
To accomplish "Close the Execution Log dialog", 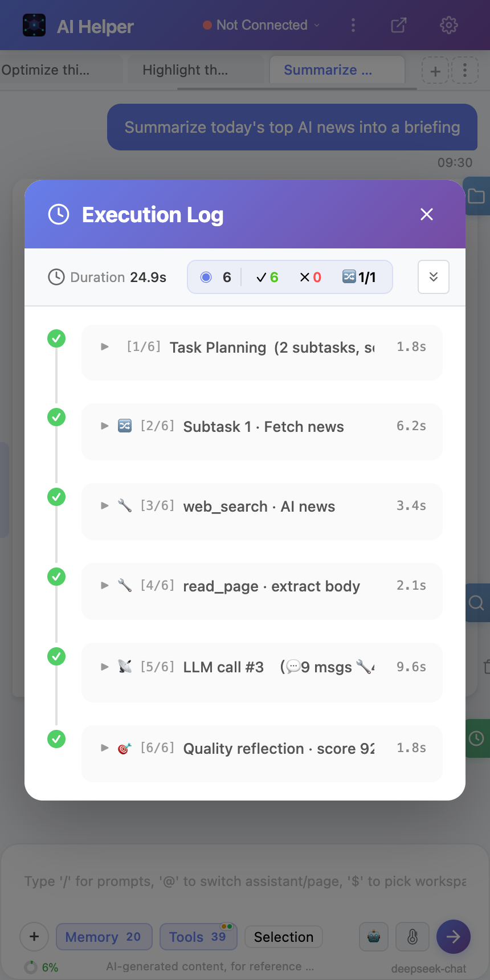I will 427,214.
